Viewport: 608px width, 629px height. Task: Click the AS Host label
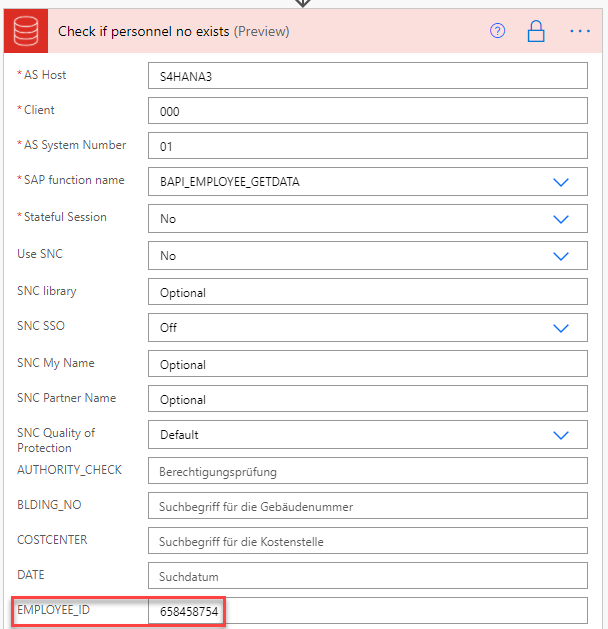pyautogui.click(x=45, y=75)
